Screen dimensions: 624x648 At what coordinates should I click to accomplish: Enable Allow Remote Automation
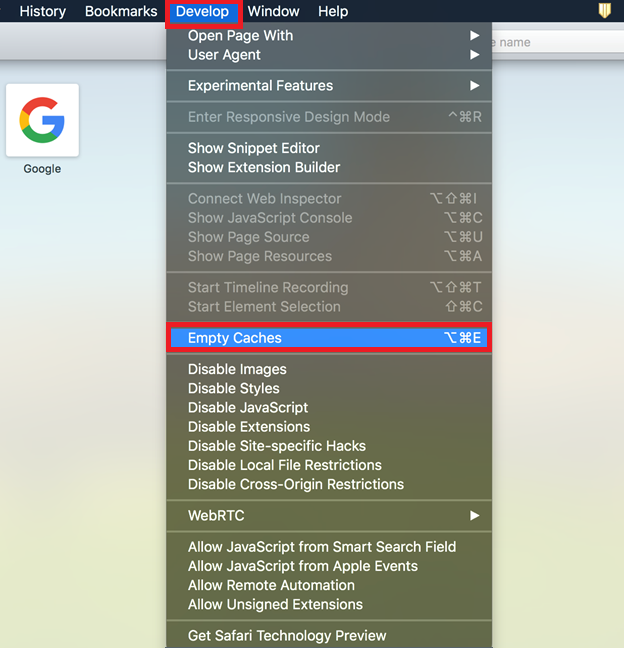(x=271, y=586)
